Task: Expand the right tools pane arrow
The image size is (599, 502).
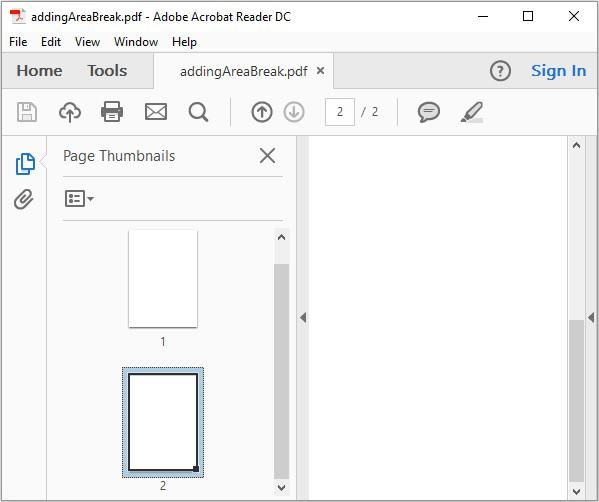Action: 591,317
